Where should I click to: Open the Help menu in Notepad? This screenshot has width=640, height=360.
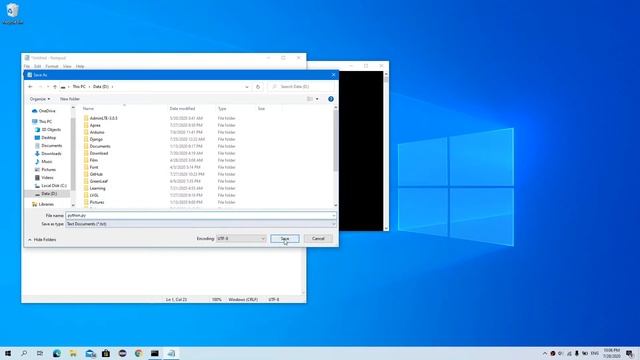coord(80,66)
